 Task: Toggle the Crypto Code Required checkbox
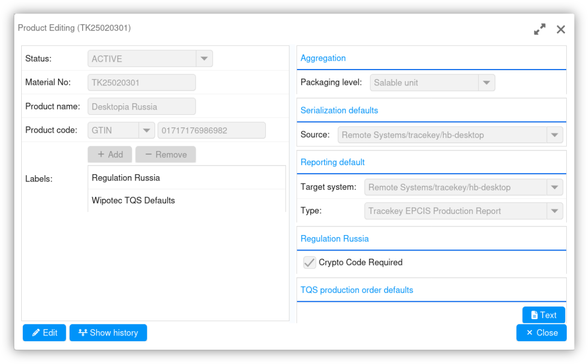pyautogui.click(x=309, y=263)
